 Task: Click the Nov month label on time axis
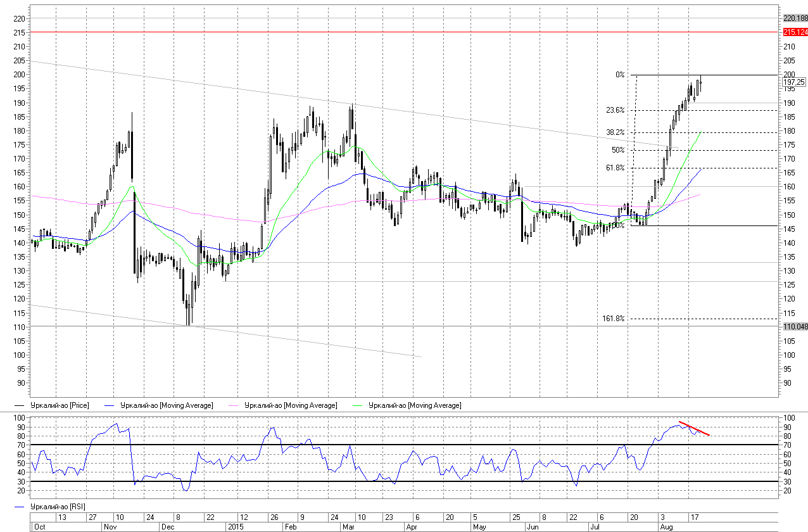pos(110,526)
